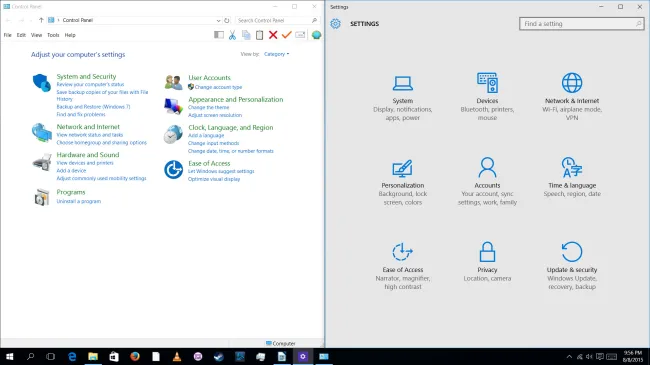Click View network status and tasks link
Image resolution: width=650 pixels, height=365 pixels.
tap(90, 135)
